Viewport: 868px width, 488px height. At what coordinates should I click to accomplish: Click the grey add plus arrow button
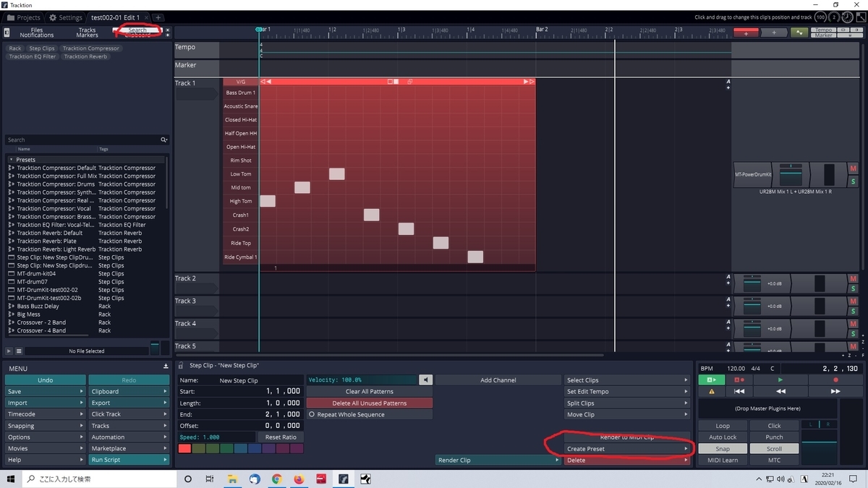773,33
